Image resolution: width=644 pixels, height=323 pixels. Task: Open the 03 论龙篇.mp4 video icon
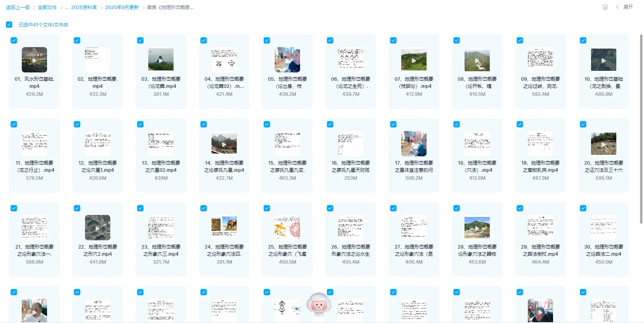(161, 60)
